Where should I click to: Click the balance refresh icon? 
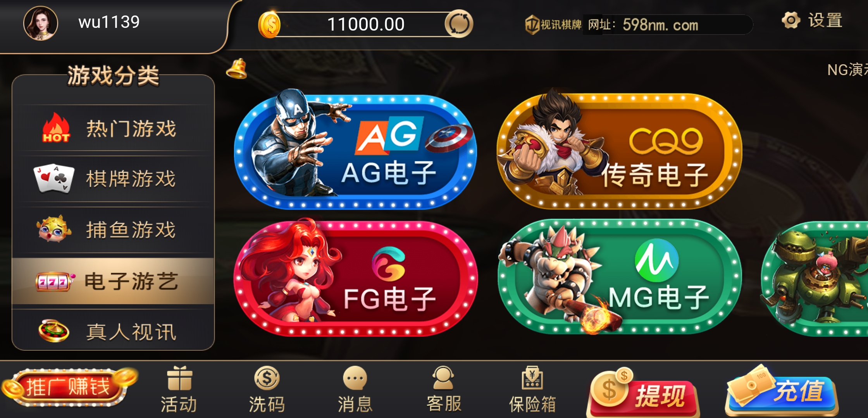coord(459,24)
